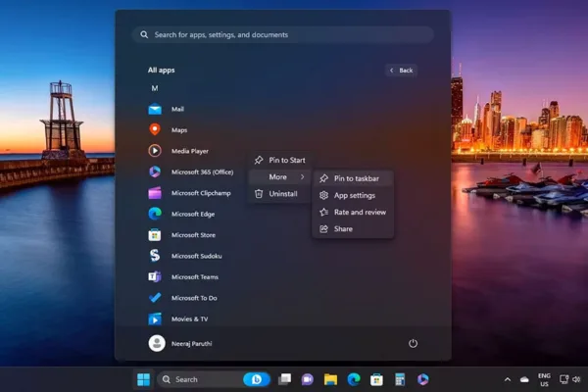Click the network display tray icon
The width and height of the screenshot is (588, 392).
[563, 379]
